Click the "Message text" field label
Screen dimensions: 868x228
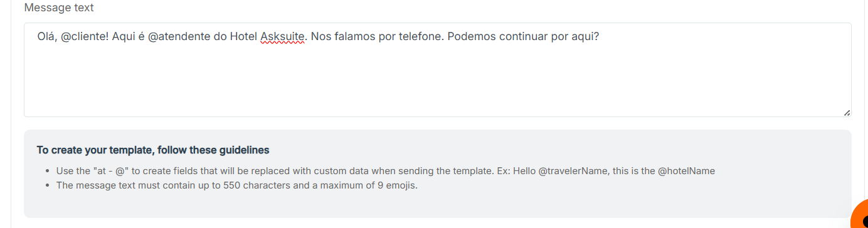[59, 8]
